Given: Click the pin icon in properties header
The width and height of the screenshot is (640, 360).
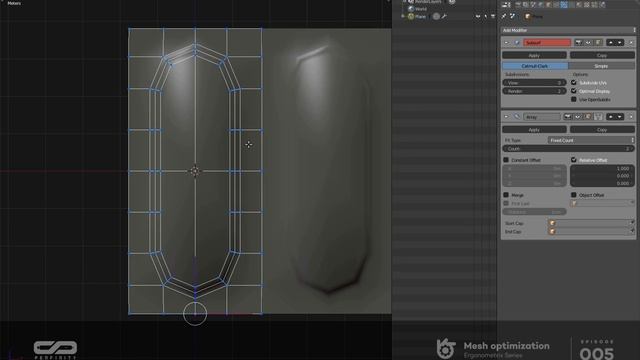Looking at the screenshot, I should coord(504,16).
